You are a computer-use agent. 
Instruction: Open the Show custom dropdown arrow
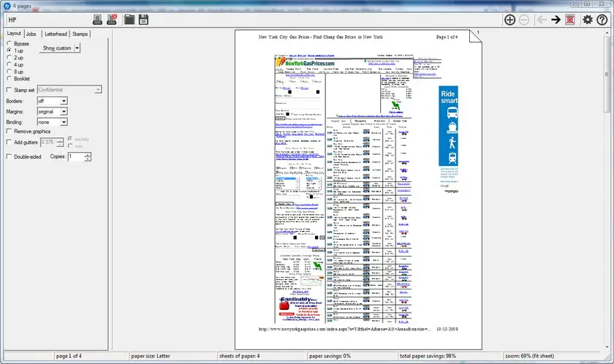coord(77,48)
